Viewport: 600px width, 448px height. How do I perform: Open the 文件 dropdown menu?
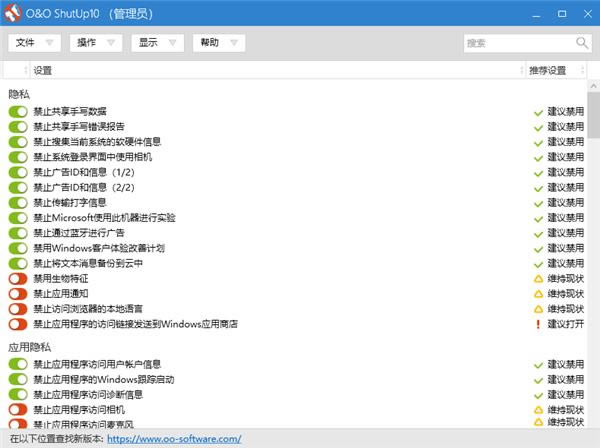[34, 42]
